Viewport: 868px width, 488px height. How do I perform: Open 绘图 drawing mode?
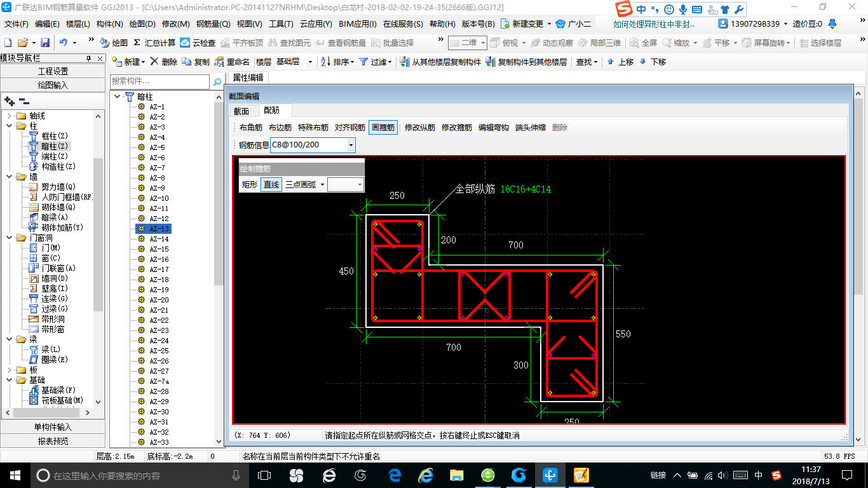pyautogui.click(x=114, y=43)
